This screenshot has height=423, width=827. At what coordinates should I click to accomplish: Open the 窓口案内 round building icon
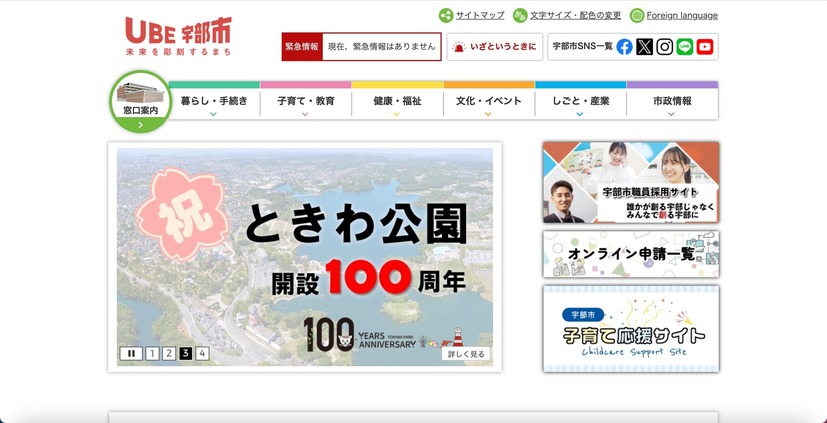coord(140,101)
